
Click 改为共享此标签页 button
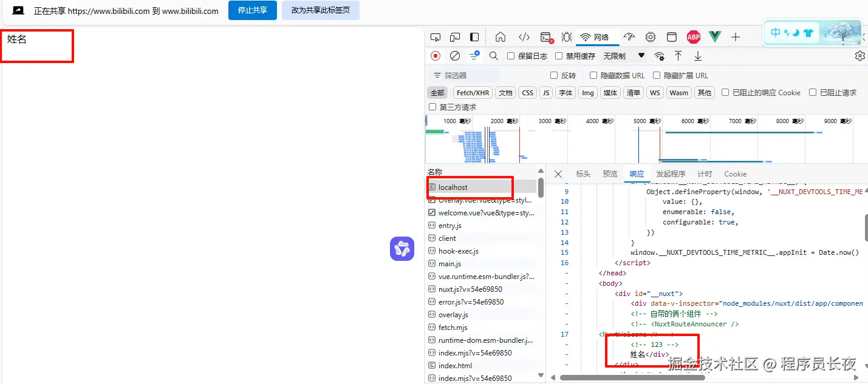point(321,10)
